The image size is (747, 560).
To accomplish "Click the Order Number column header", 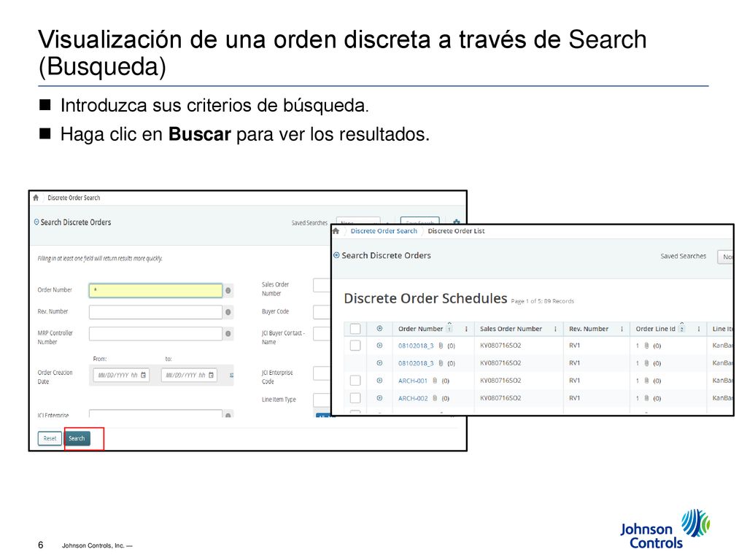I will (420, 329).
